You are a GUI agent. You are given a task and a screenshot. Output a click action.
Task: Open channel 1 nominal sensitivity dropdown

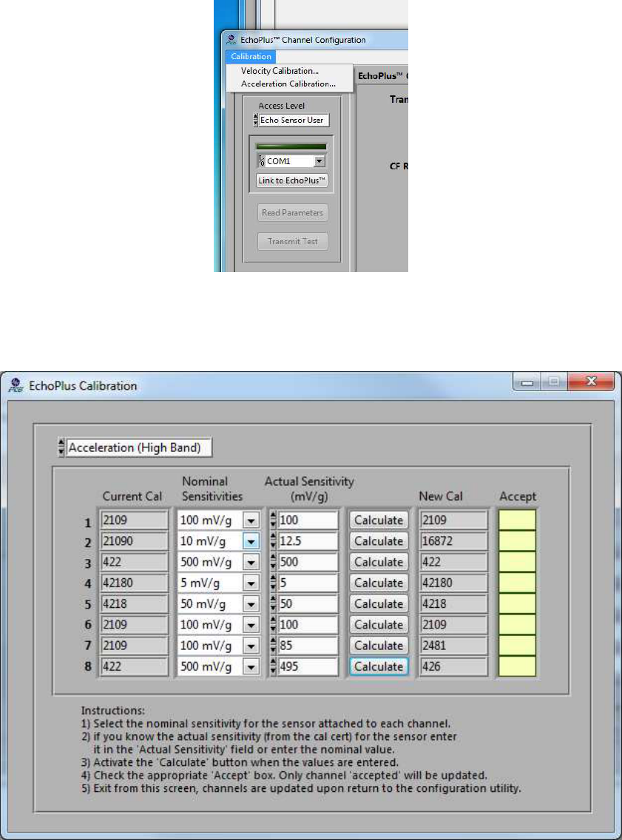(251, 520)
